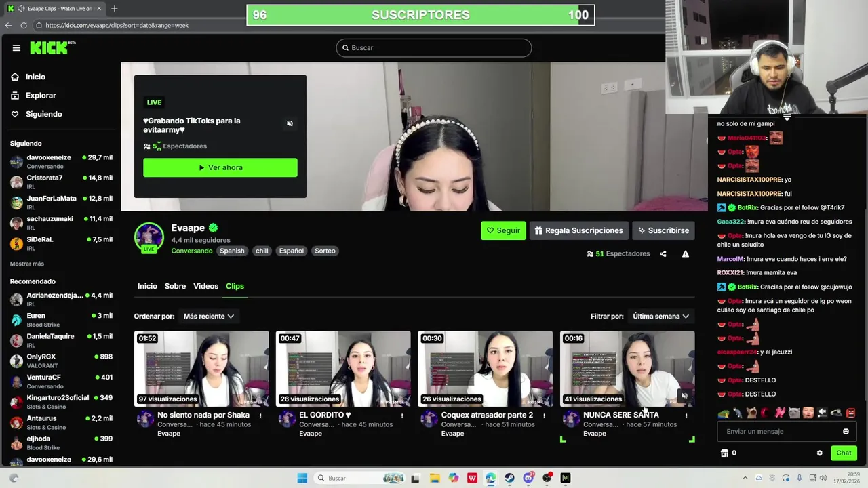Insert the screaming cat emote
Screen dimensions: 868x488
click(751, 413)
